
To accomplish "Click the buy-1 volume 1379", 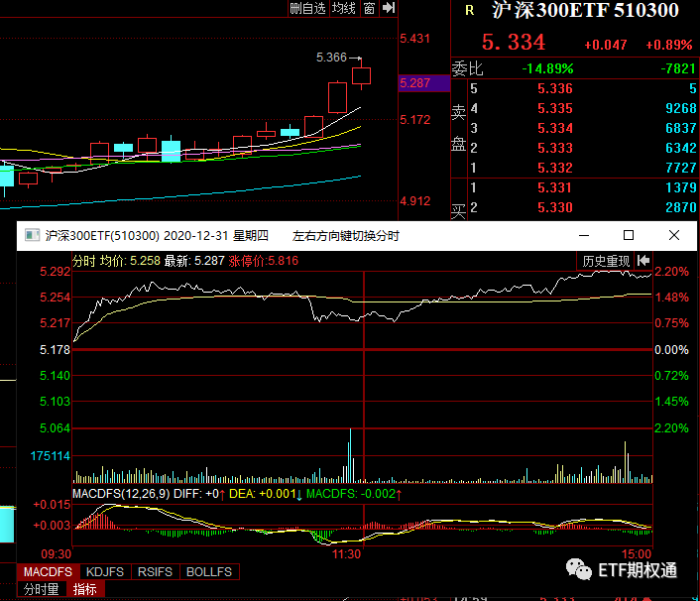I will coord(681,187).
